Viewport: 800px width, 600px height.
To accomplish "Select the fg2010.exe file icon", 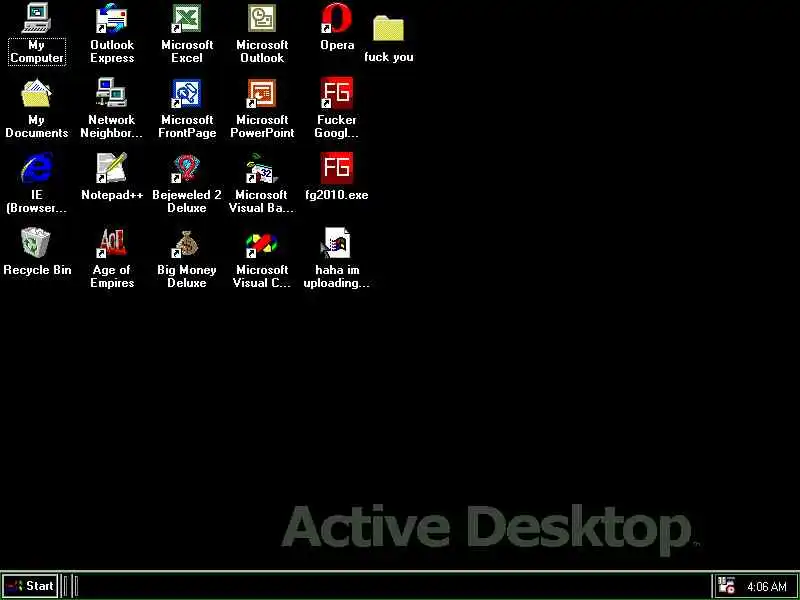I will coord(337,168).
